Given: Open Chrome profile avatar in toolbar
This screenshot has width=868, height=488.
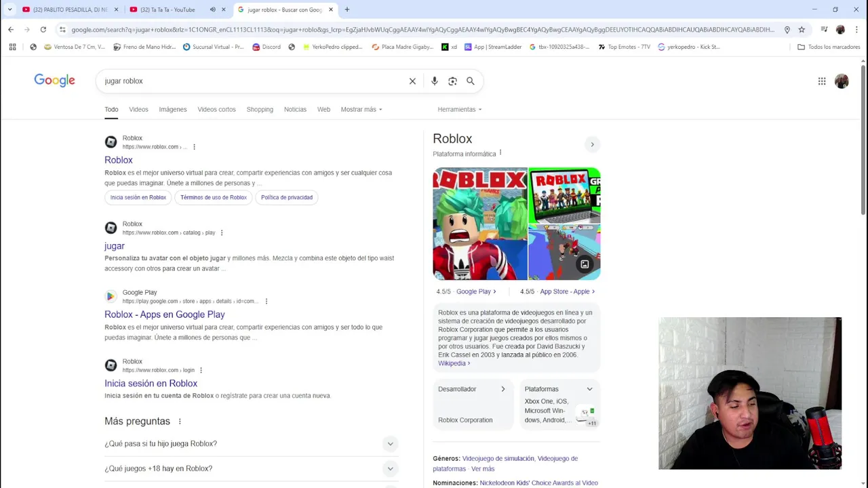Looking at the screenshot, I should (x=840, y=29).
